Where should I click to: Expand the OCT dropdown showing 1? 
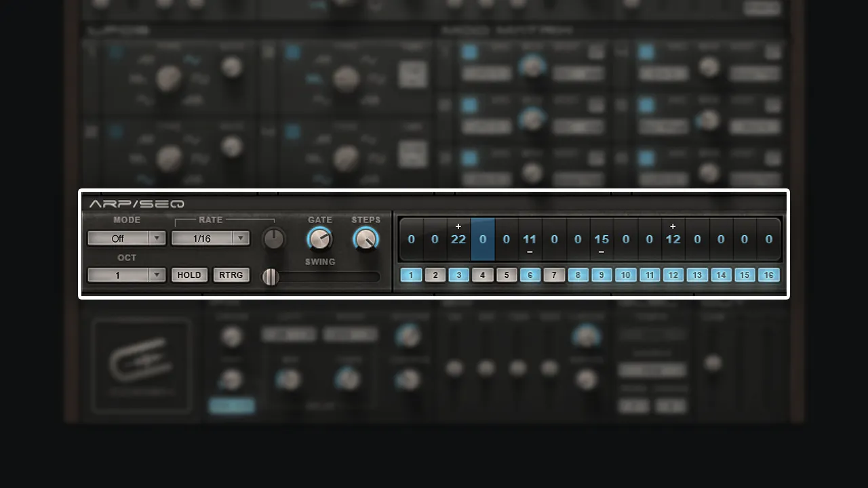[127, 275]
